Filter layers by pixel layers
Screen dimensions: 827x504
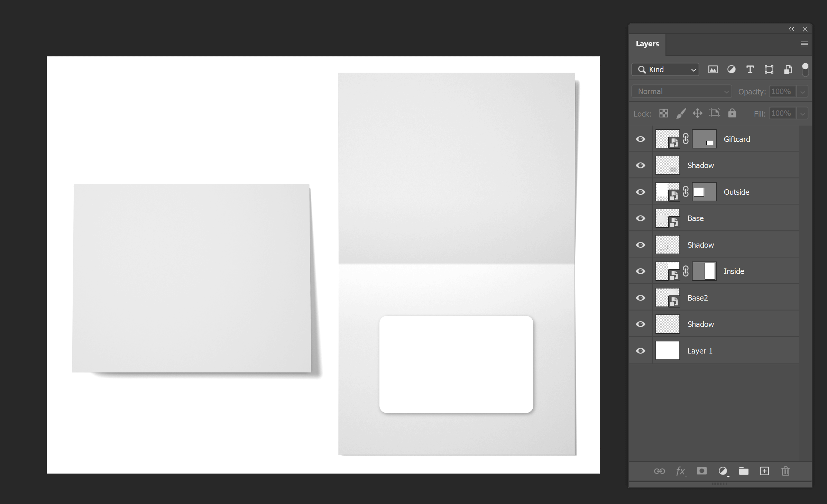click(713, 70)
